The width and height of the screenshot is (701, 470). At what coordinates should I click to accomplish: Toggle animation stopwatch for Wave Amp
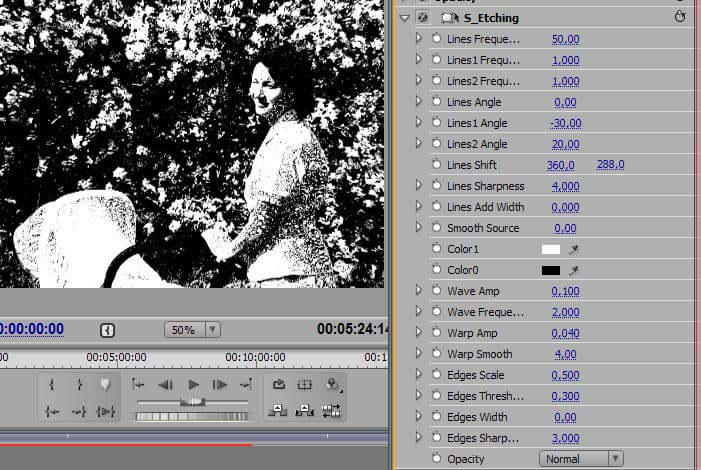[437, 290]
